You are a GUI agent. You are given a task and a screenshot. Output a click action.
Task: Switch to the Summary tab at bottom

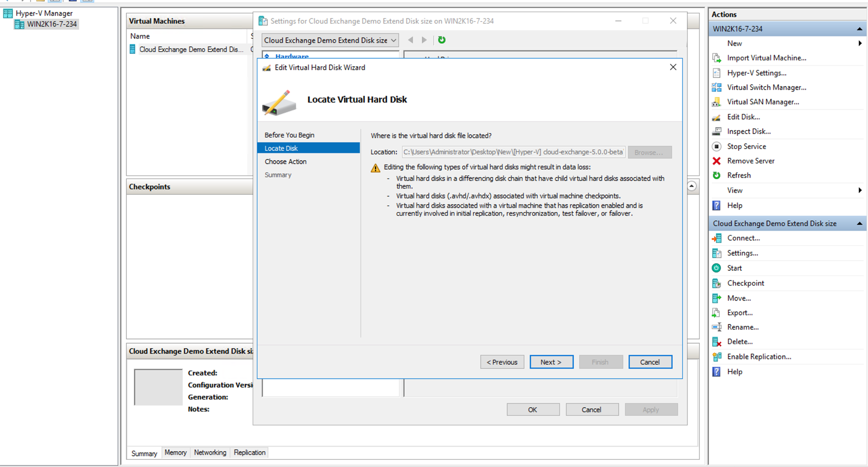tap(144, 453)
